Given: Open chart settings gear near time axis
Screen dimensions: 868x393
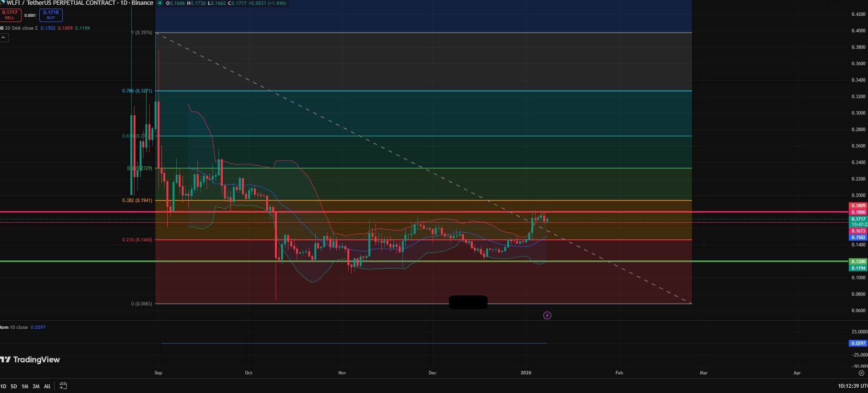Looking at the screenshot, I should 861,373.
